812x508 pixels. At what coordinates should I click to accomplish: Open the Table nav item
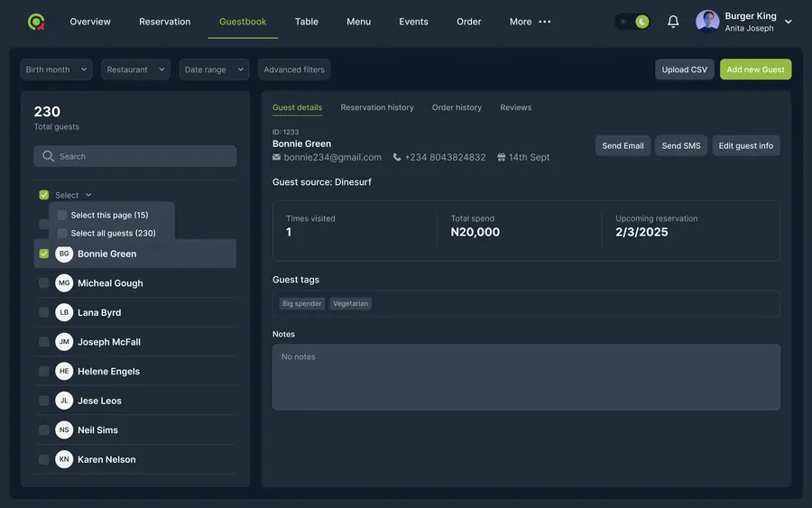(x=307, y=22)
